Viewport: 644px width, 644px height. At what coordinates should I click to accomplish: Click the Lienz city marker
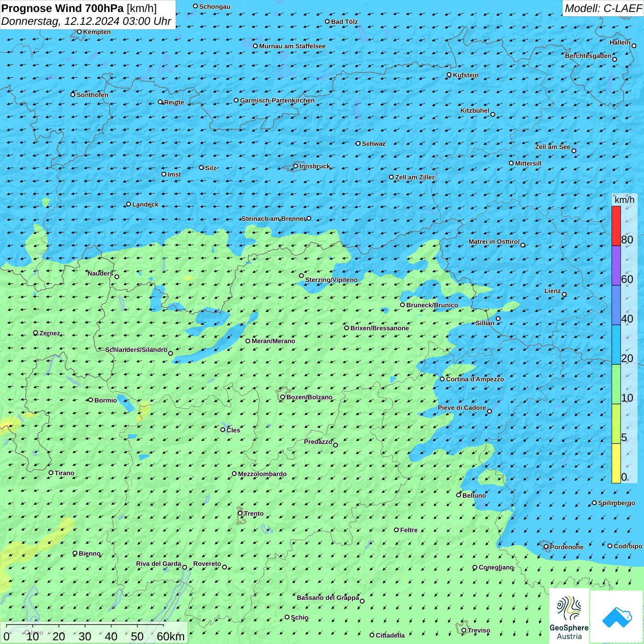564,294
